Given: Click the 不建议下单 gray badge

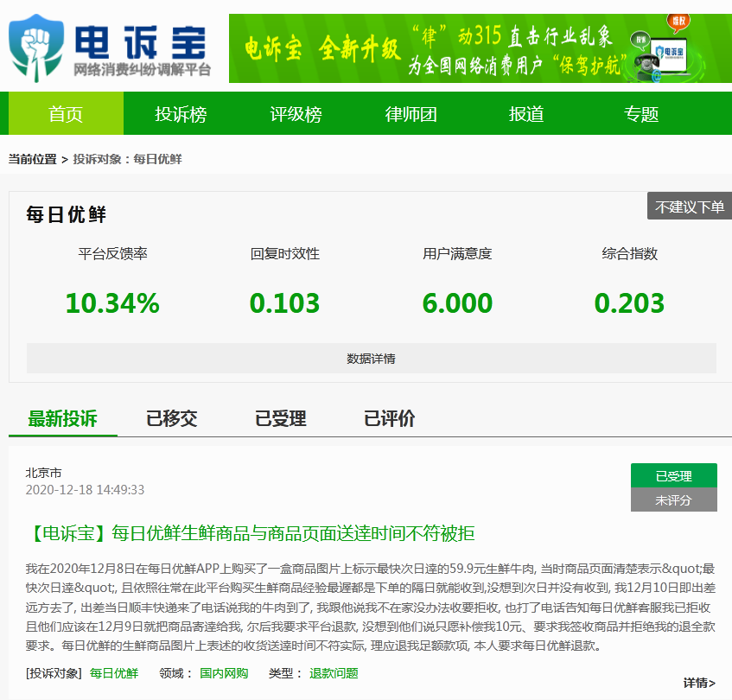Looking at the screenshot, I should (x=690, y=206).
